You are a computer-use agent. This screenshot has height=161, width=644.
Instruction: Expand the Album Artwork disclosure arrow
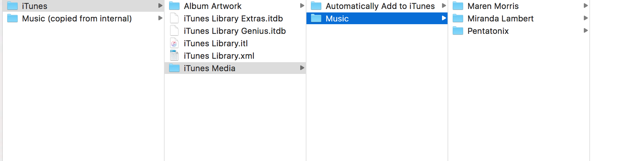click(302, 6)
